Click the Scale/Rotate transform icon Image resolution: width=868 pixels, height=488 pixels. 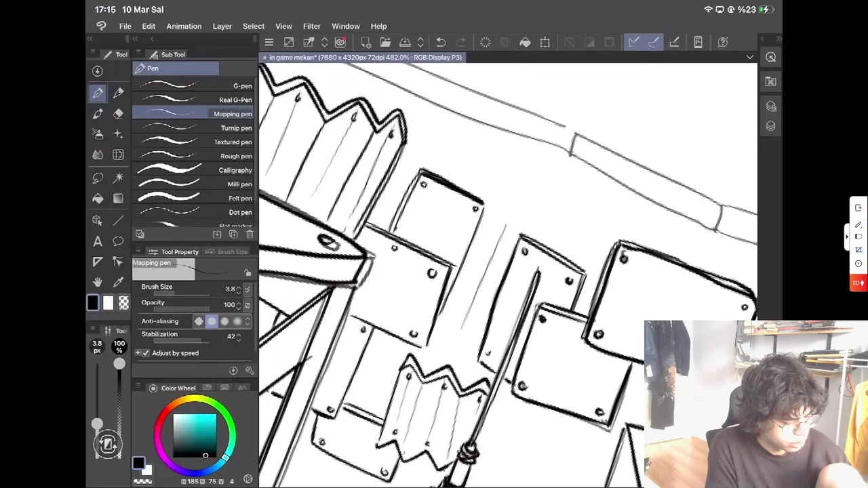(x=545, y=42)
